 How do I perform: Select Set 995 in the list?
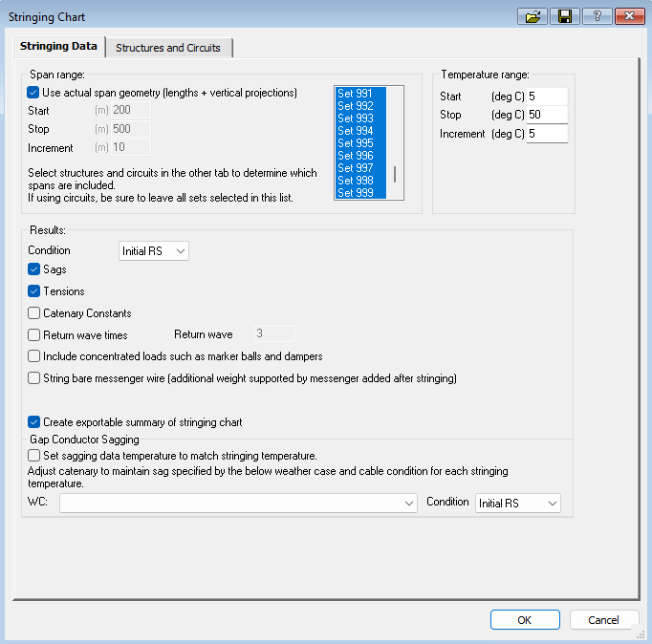(x=360, y=143)
